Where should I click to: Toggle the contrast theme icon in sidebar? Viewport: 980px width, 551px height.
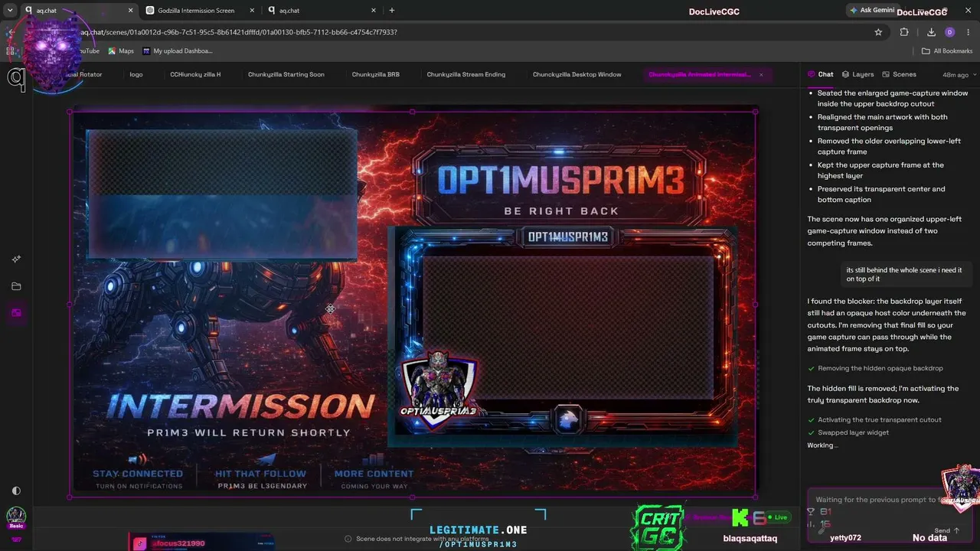[x=16, y=491]
